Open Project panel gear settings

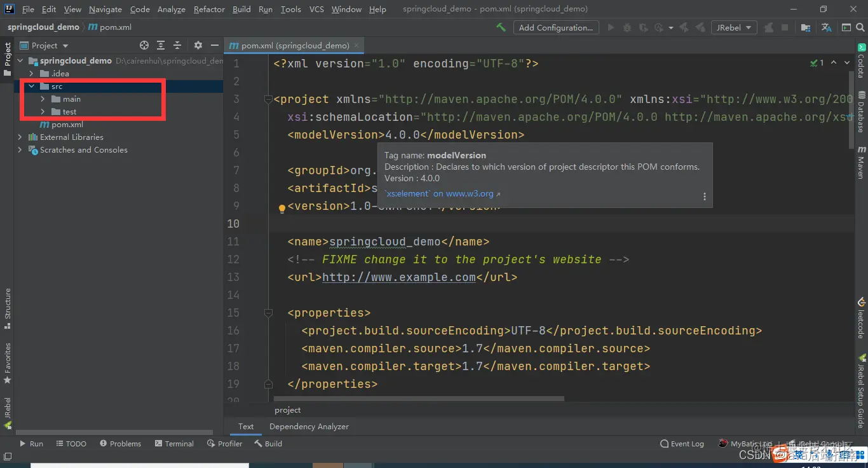pos(198,45)
